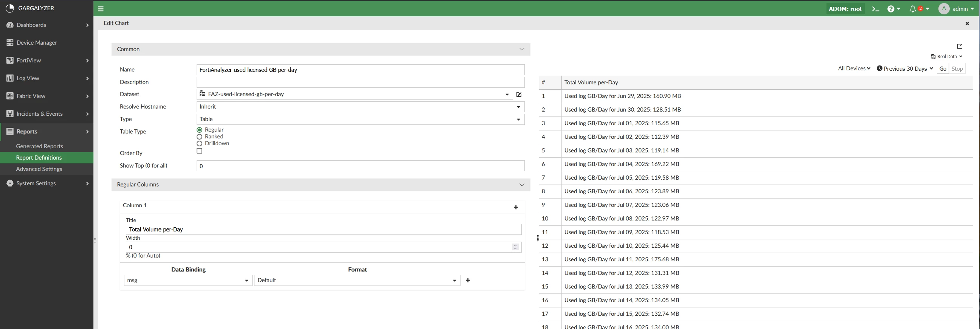Click the Fabric View icon
Screen dimensions: 980x329
point(10,96)
